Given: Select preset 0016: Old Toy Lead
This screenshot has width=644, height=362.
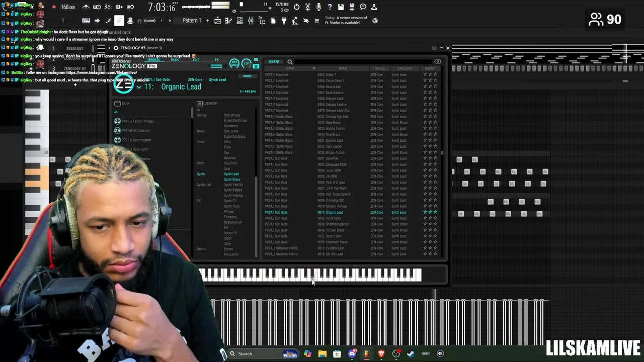Looking at the screenshot, I should (330, 254).
